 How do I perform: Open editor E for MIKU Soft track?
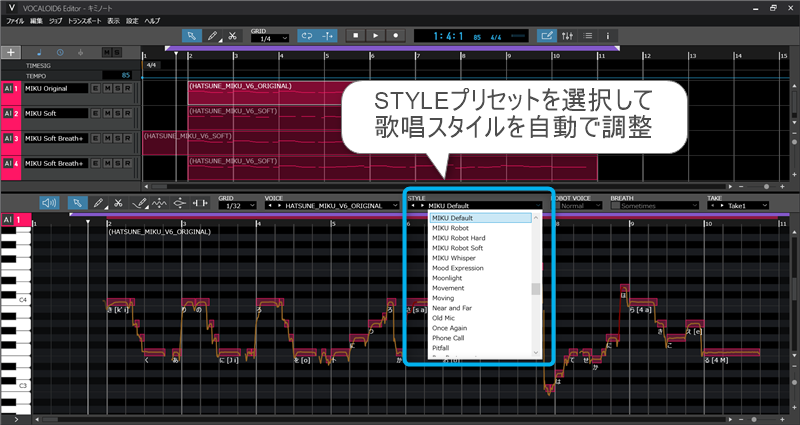tap(95, 113)
